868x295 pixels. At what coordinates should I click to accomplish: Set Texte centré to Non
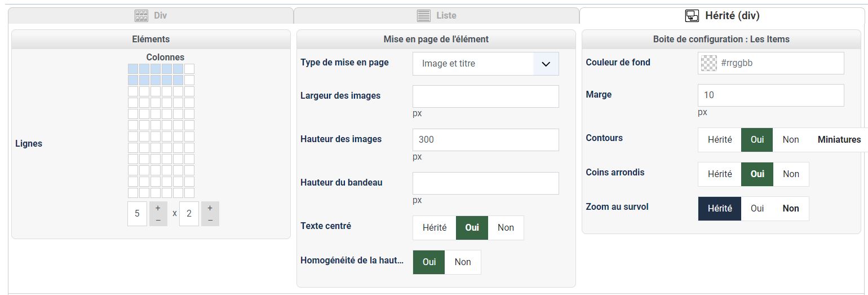point(506,228)
